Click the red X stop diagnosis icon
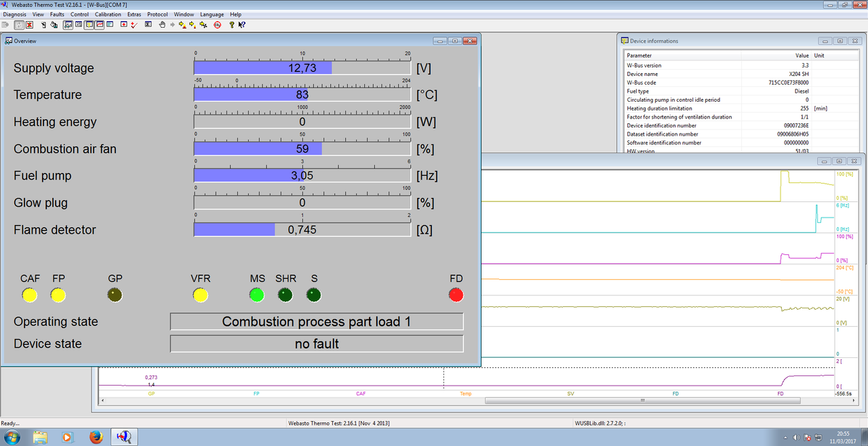This screenshot has height=446, width=868. (29, 24)
